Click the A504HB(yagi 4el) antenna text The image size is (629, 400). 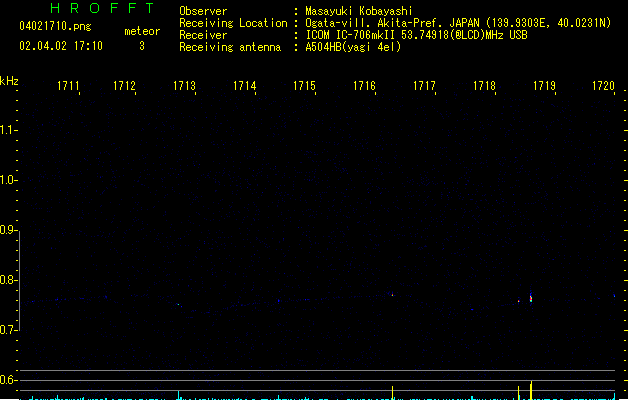pyautogui.click(x=353, y=47)
